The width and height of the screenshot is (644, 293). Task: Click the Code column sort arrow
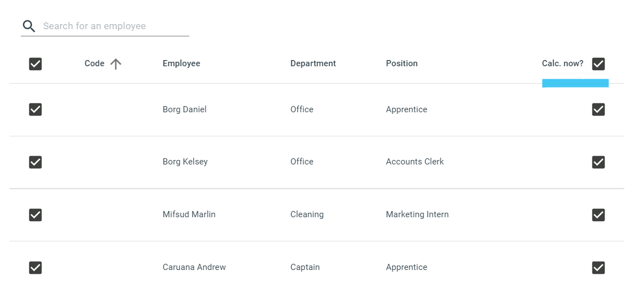click(x=116, y=63)
